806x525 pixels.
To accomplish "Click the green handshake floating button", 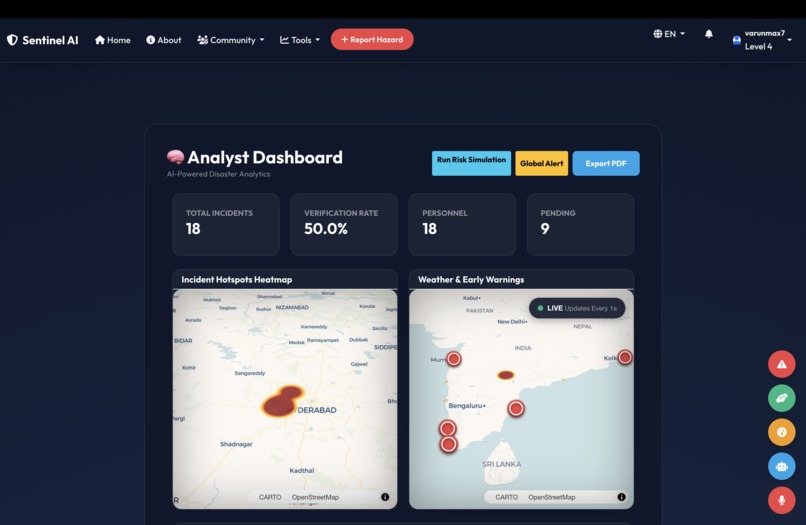I will tap(781, 398).
